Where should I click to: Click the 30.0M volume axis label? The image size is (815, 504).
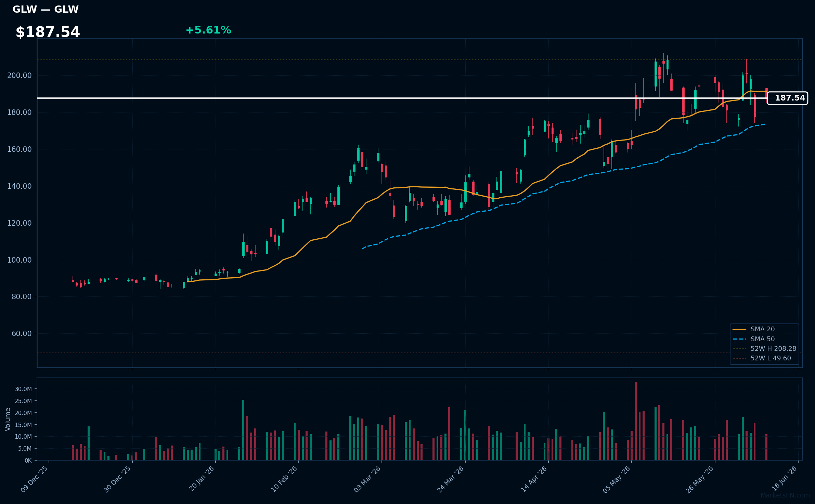coord(23,389)
